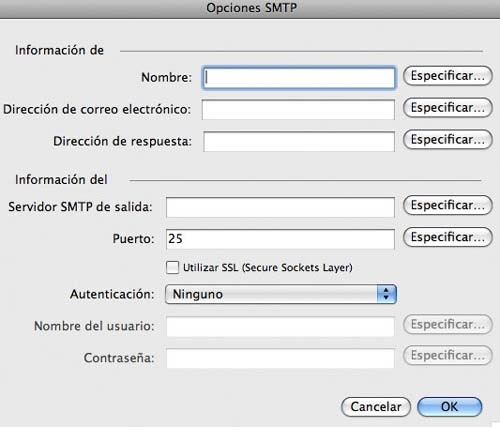Click the Contraseña field
Screen dimensions: 500x427
coord(280,358)
